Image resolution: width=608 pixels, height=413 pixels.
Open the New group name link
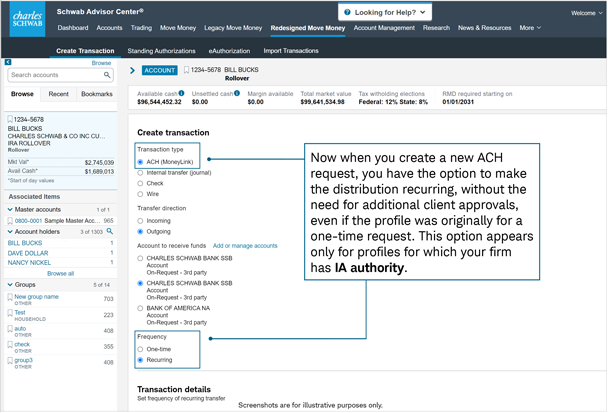coord(36,297)
